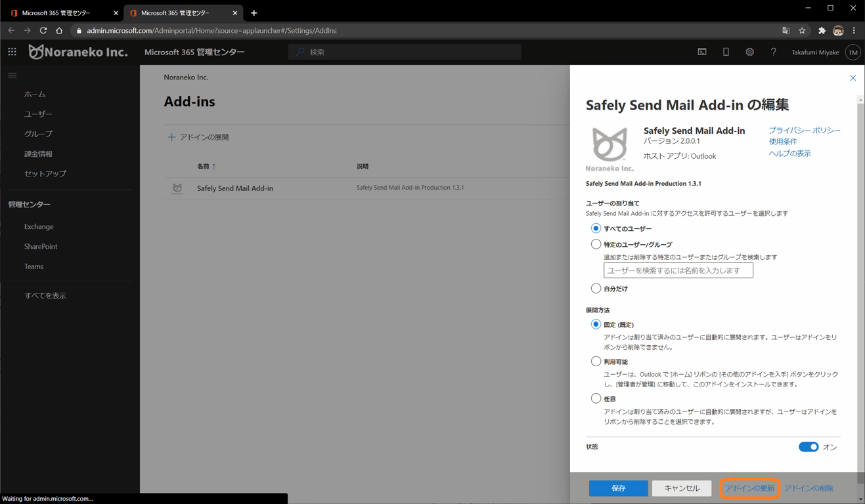Click the browser back arrow
The height and width of the screenshot is (504, 865).
point(11,30)
